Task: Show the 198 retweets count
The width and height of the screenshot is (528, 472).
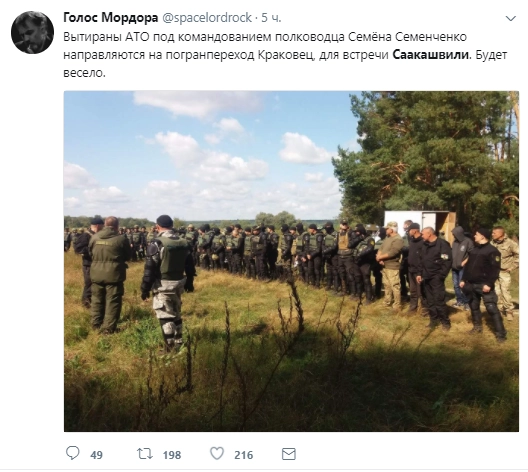Action: tap(172, 455)
